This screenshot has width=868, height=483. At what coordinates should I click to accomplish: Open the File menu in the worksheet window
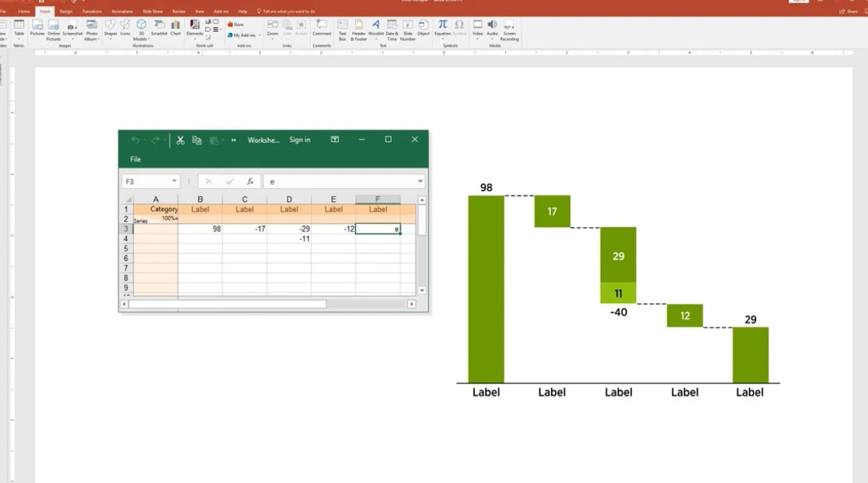[135, 159]
